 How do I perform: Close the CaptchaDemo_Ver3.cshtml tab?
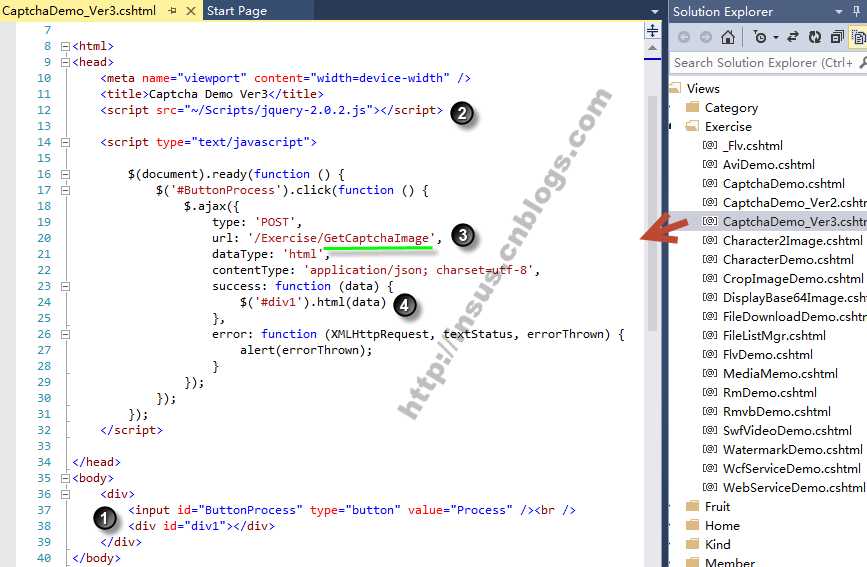click(x=191, y=11)
